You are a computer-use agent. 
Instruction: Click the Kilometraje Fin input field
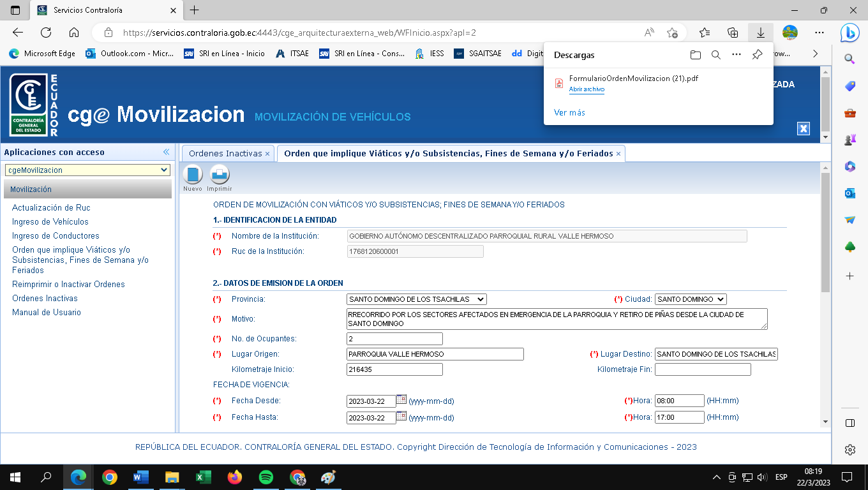click(x=703, y=369)
